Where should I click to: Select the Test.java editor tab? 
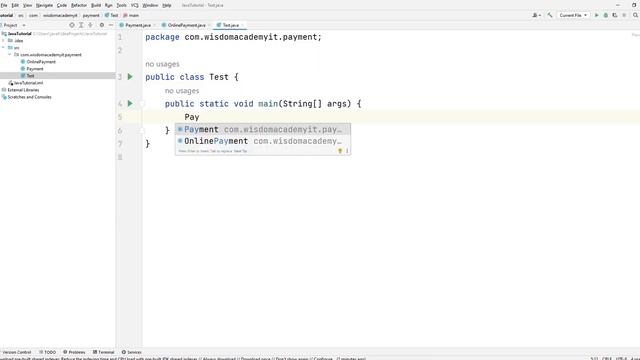230,25
